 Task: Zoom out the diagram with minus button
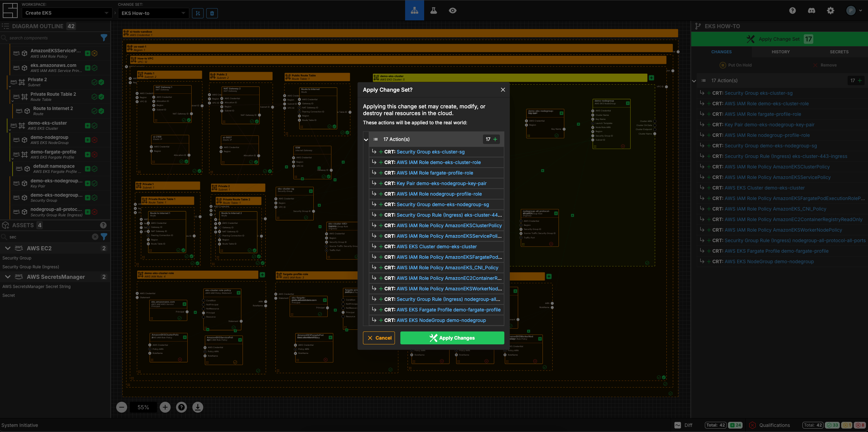pos(122,407)
